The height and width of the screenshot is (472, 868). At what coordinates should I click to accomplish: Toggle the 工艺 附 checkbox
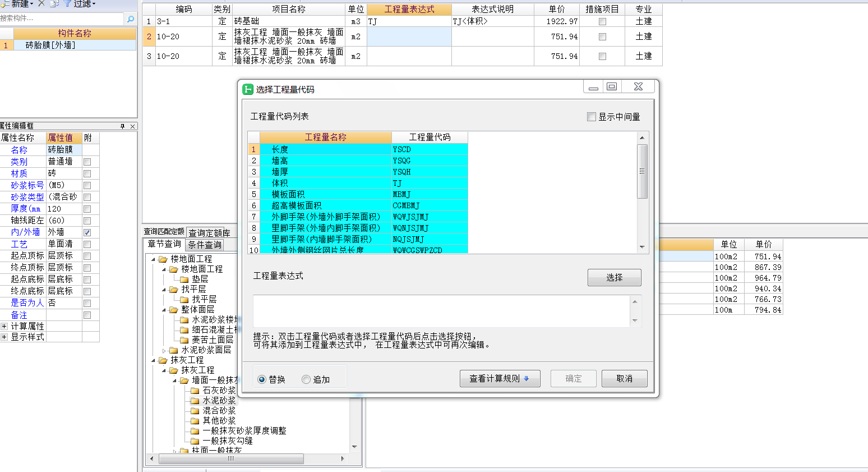[87, 244]
